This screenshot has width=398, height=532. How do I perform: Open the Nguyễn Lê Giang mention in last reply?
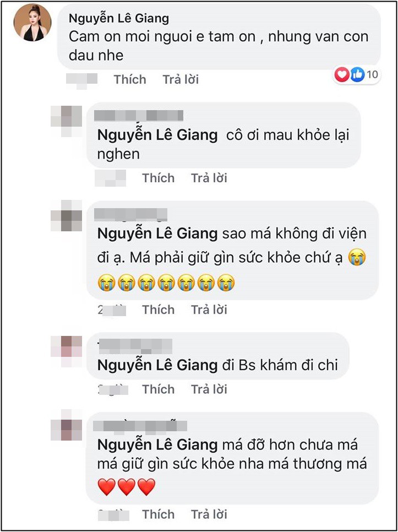[x=156, y=444]
